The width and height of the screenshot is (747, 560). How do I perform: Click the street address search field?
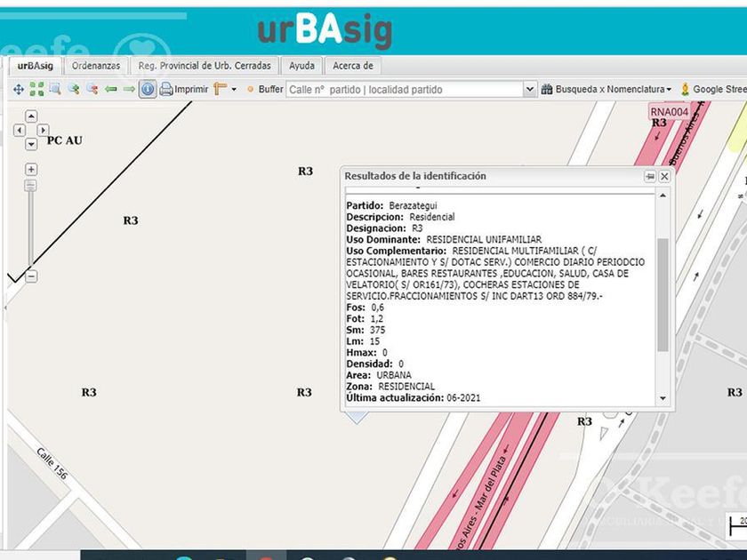[x=405, y=90]
